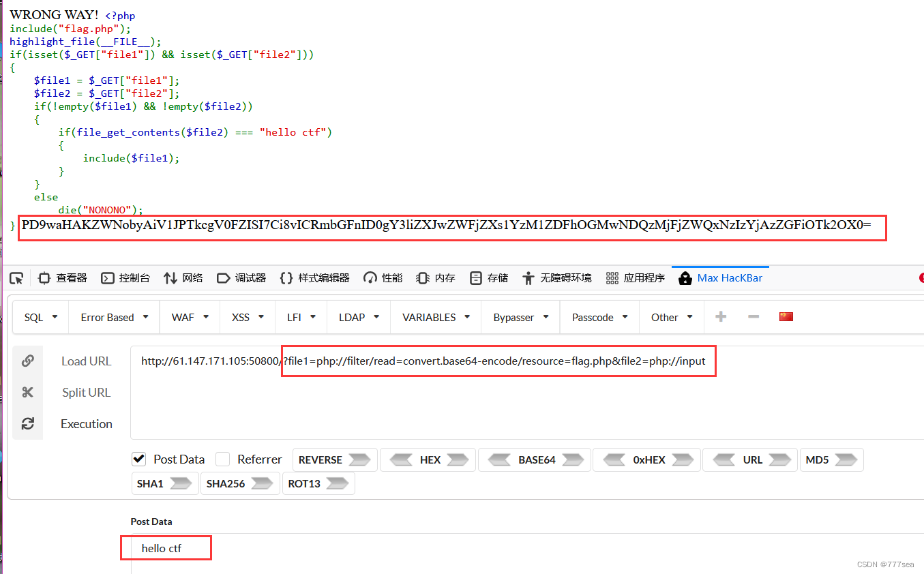Click the Split URL scissors icon
This screenshot has height=574, width=924.
tap(28, 392)
